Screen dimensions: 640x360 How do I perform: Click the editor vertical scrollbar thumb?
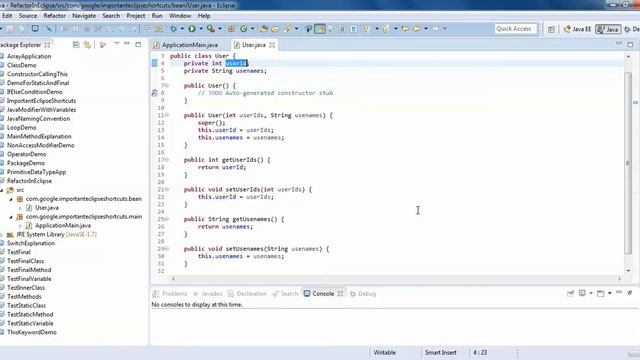[628, 163]
